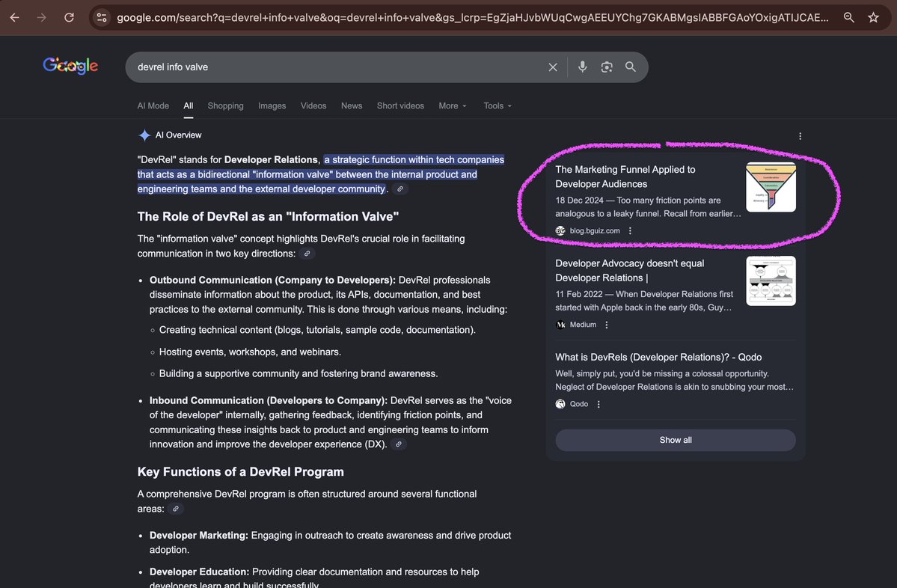Click the 'Developer Education:' bullet text
The image size is (897, 588).
[x=199, y=572]
